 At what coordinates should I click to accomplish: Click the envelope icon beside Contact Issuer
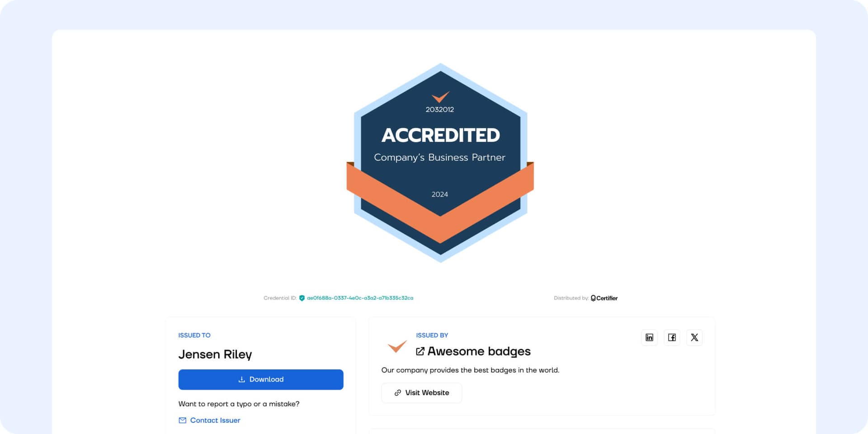click(x=182, y=420)
